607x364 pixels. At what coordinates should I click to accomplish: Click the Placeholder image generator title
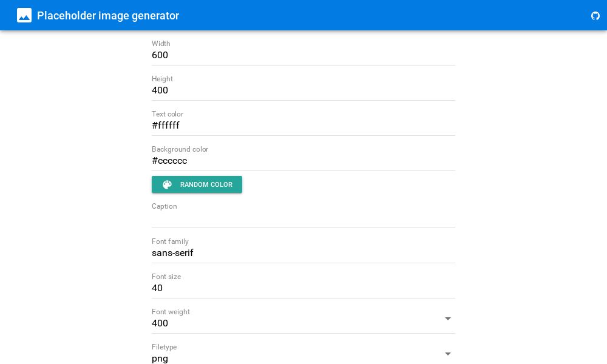108,16
